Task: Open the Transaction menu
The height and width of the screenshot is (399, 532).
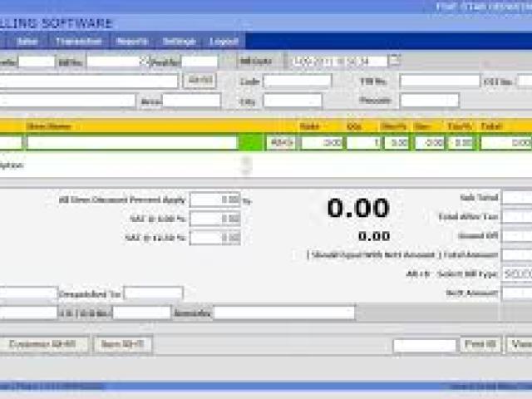Action: coord(79,42)
